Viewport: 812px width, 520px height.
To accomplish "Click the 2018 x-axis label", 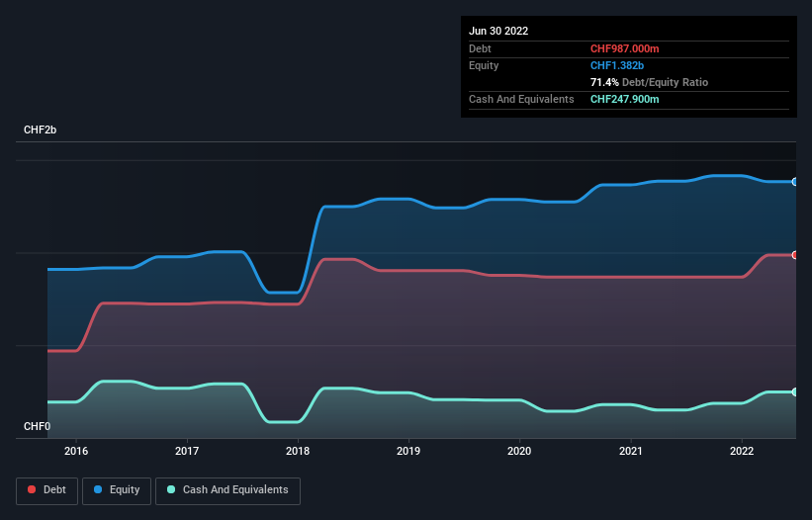I will click(298, 451).
